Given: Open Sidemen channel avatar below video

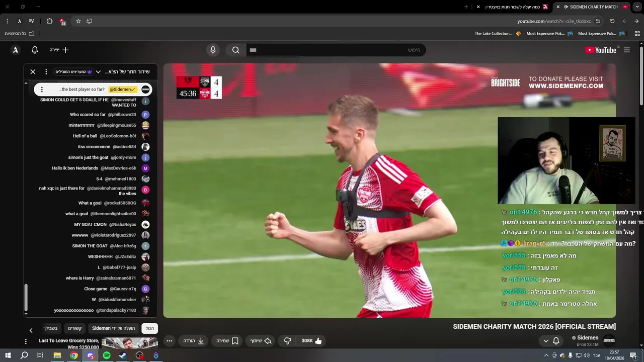Looking at the screenshot, I should (609, 340).
